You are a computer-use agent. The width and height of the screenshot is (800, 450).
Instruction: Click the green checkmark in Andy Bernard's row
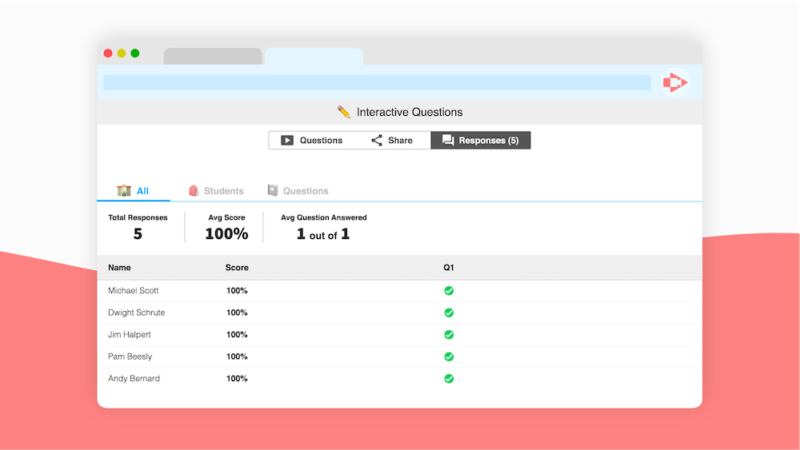(448, 379)
